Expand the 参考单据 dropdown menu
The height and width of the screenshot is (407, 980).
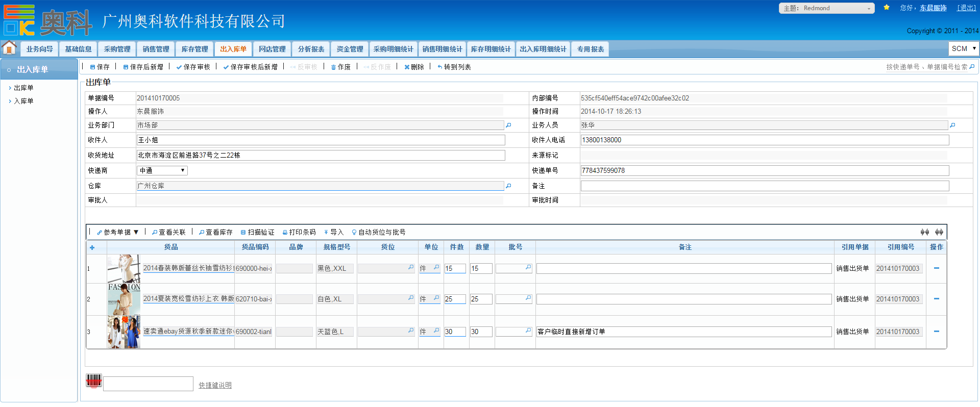118,232
